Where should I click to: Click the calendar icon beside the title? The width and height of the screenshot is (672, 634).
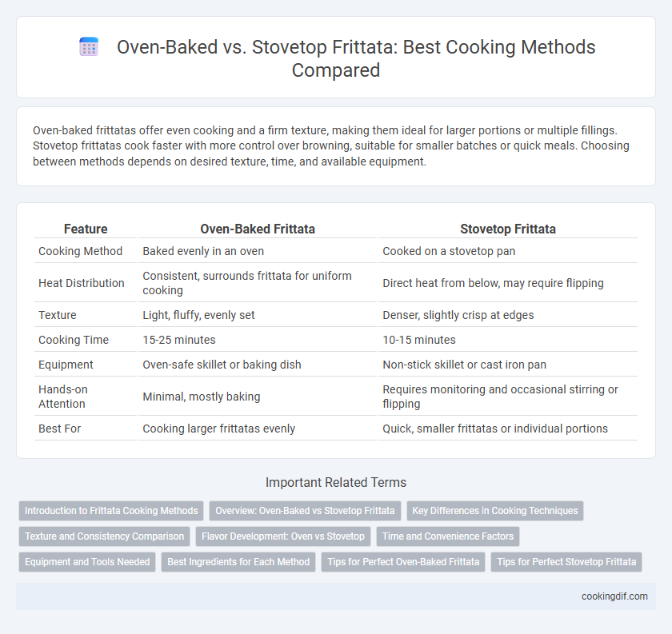click(x=89, y=46)
